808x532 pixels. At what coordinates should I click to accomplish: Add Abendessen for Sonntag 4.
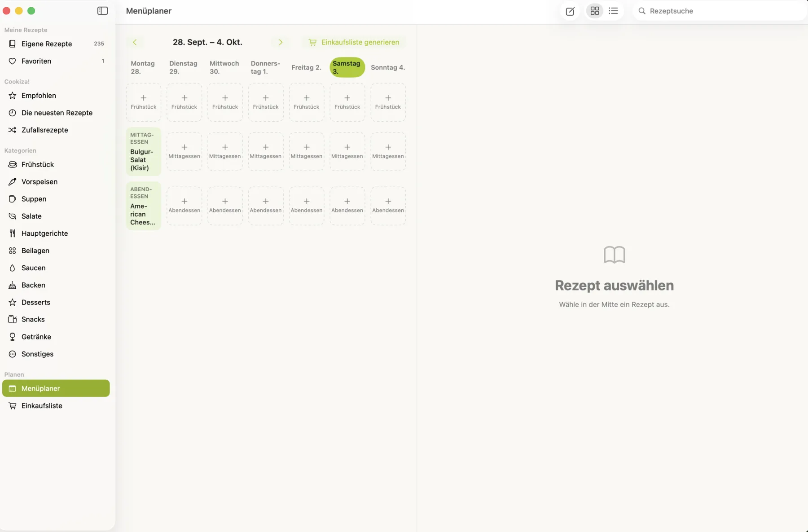388,206
